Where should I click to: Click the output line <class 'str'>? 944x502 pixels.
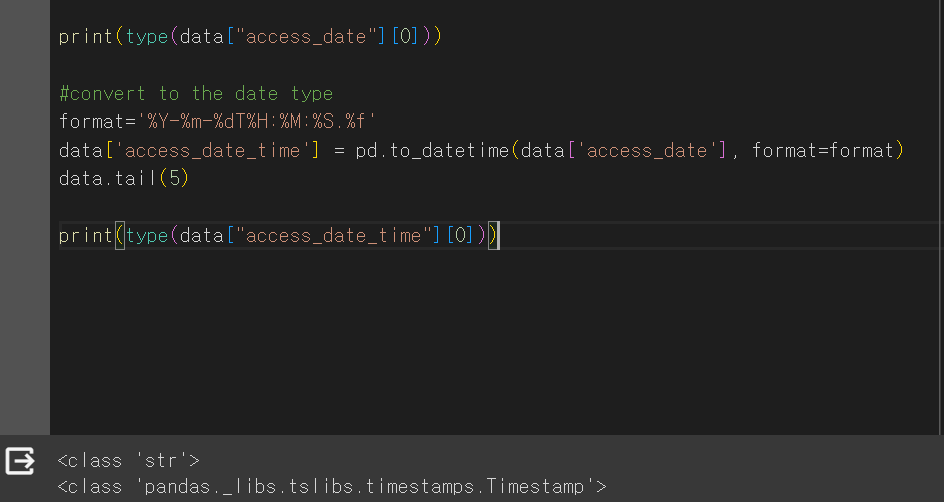(129, 461)
